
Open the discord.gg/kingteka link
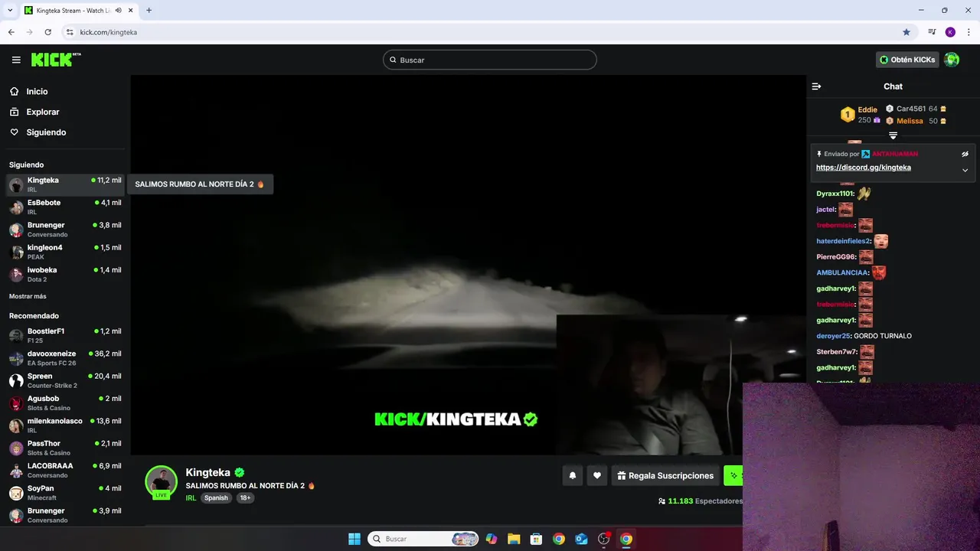(x=864, y=168)
